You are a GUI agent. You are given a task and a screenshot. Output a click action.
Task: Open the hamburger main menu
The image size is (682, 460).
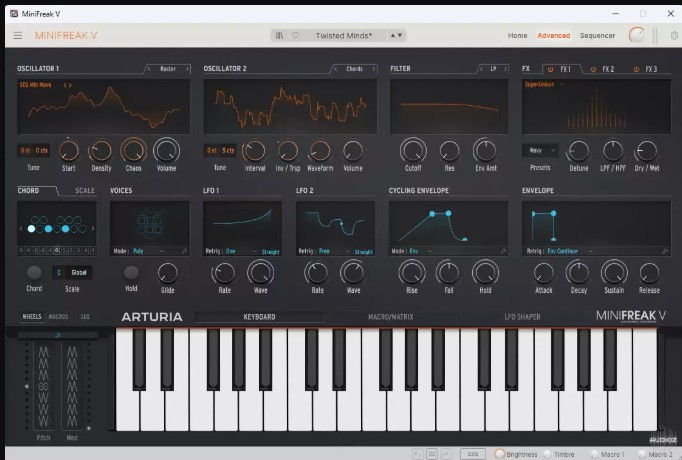point(17,36)
